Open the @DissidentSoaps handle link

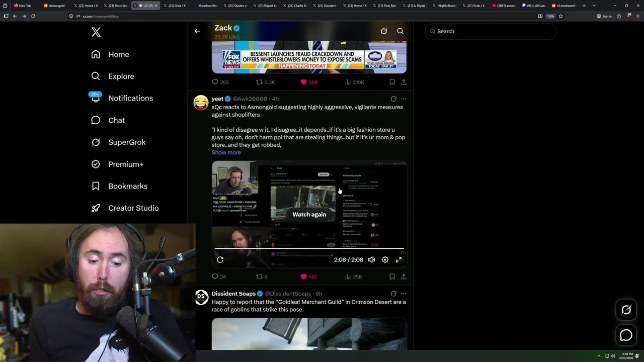(288, 294)
